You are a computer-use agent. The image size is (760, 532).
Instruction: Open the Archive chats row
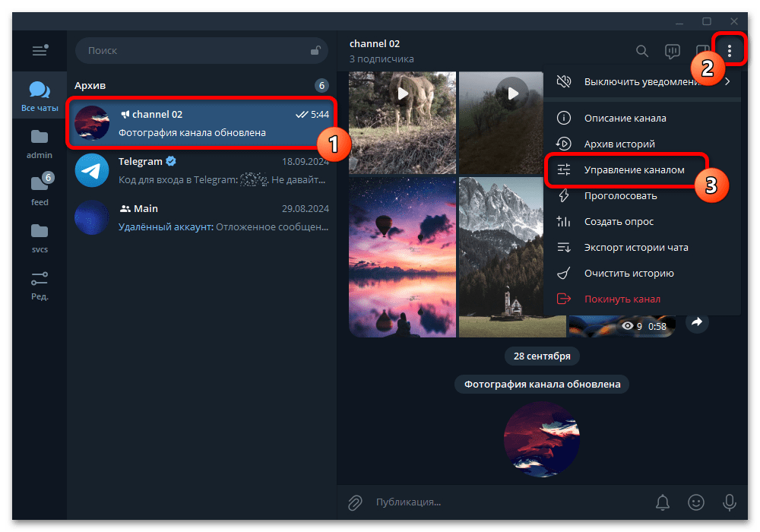tap(201, 85)
